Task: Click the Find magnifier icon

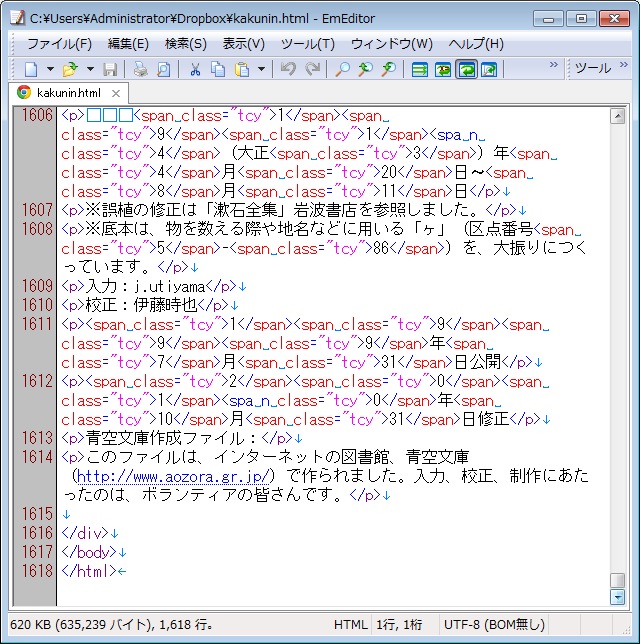Action: (342, 69)
